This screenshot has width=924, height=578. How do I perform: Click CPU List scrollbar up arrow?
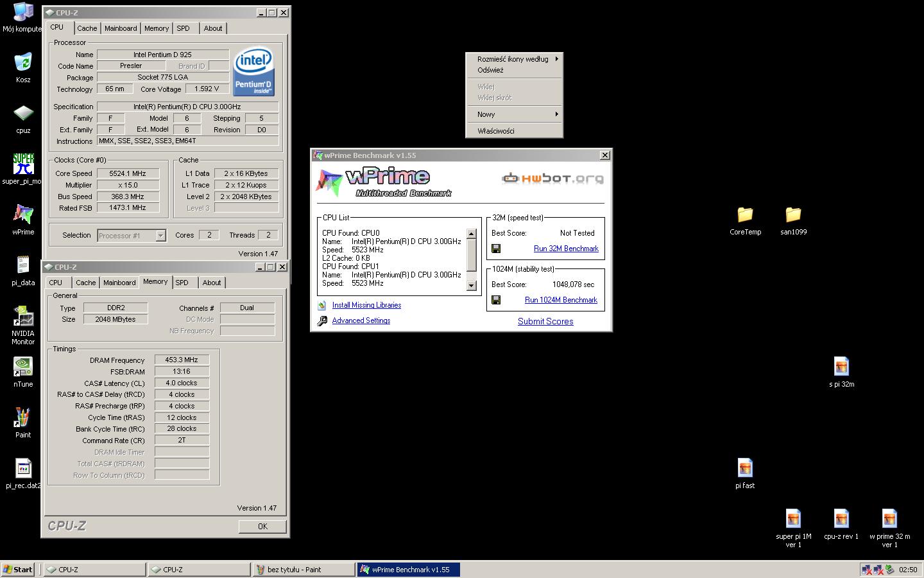[x=472, y=234]
